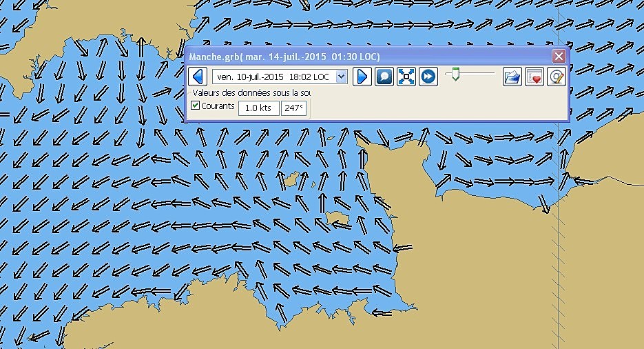Image resolution: width=644 pixels, height=349 pixels.
Task: Click the current direction value 247°
Action: point(293,108)
